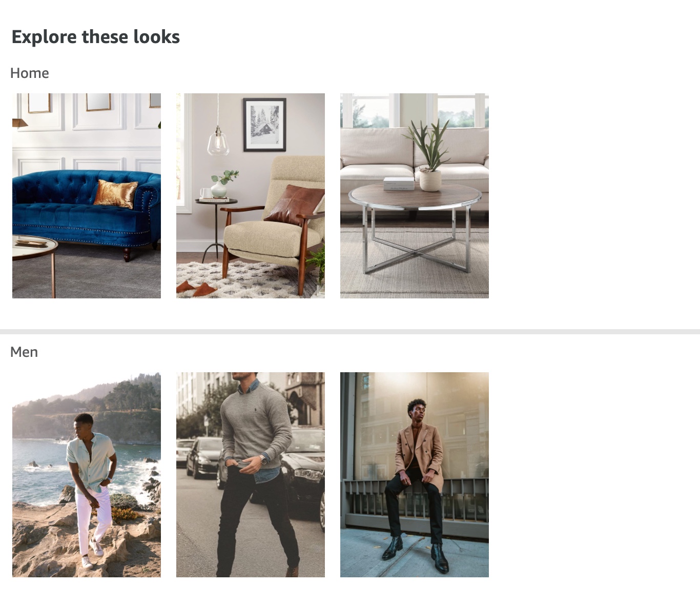700x605 pixels.
Task: Open the gray sweater street look
Action: pyautogui.click(x=251, y=474)
